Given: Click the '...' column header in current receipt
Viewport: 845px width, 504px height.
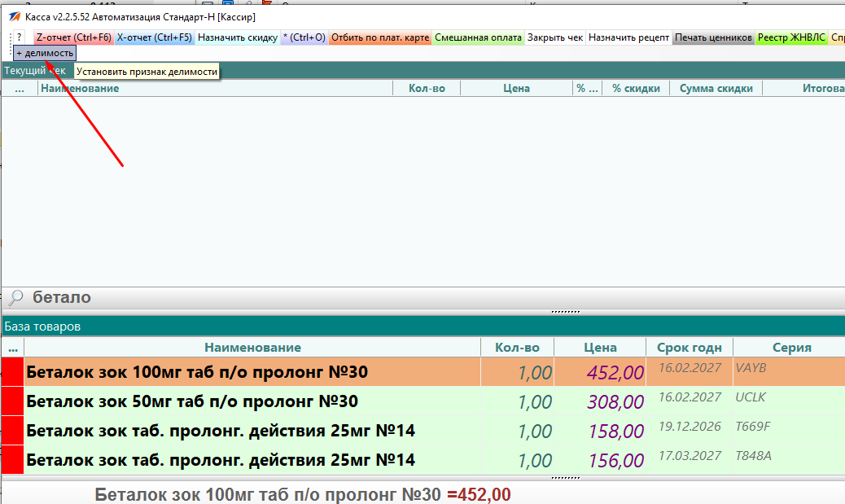Looking at the screenshot, I should click(x=20, y=89).
